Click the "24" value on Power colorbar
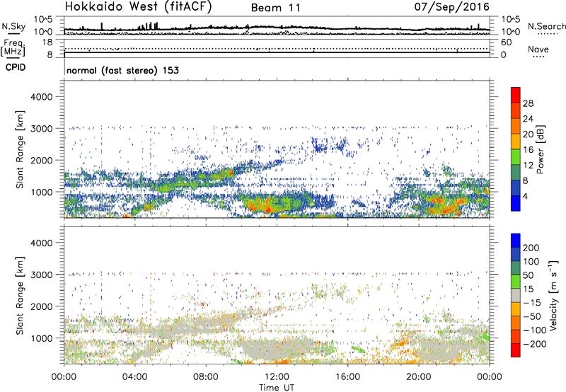Screen dimensions: 566x392 point(528,119)
